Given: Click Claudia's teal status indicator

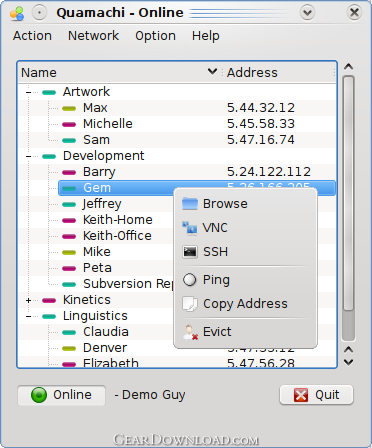Looking at the screenshot, I should tap(69, 332).
